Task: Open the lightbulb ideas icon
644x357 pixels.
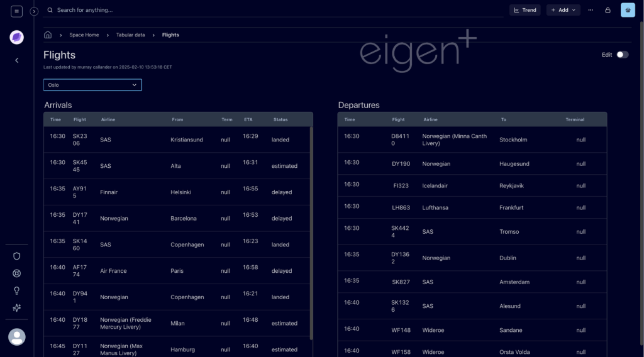Action: [x=17, y=290]
